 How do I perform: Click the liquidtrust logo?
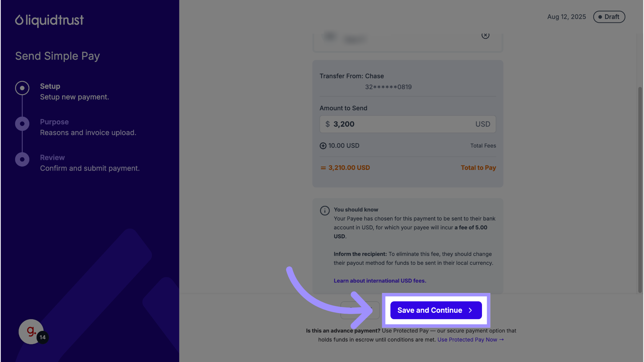pos(49,20)
